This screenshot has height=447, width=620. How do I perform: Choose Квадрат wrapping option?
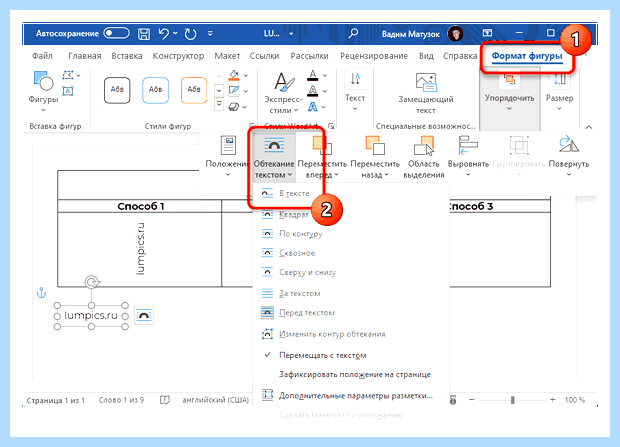(350, 214)
